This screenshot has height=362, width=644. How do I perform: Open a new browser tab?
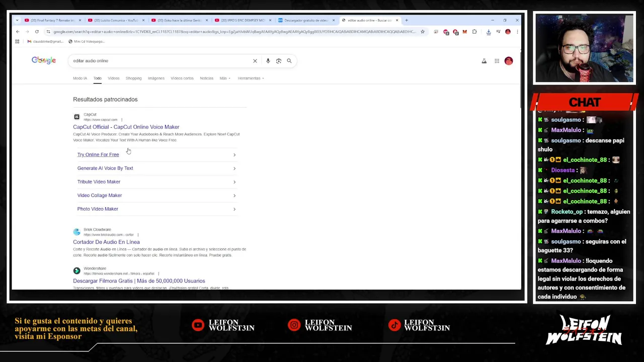tap(407, 20)
